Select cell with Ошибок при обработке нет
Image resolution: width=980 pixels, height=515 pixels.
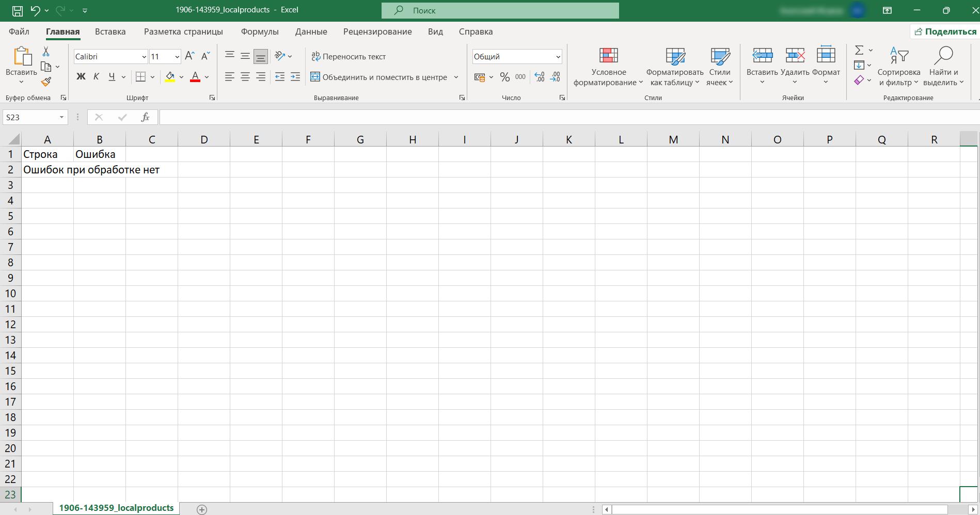pos(47,170)
